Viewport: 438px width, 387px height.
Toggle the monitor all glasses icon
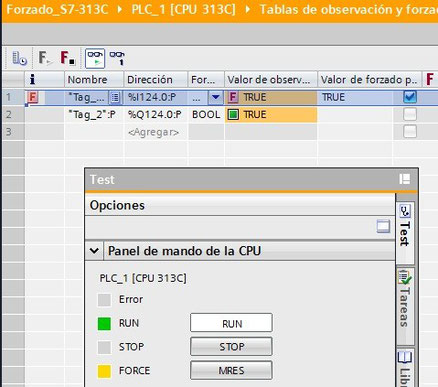point(95,58)
